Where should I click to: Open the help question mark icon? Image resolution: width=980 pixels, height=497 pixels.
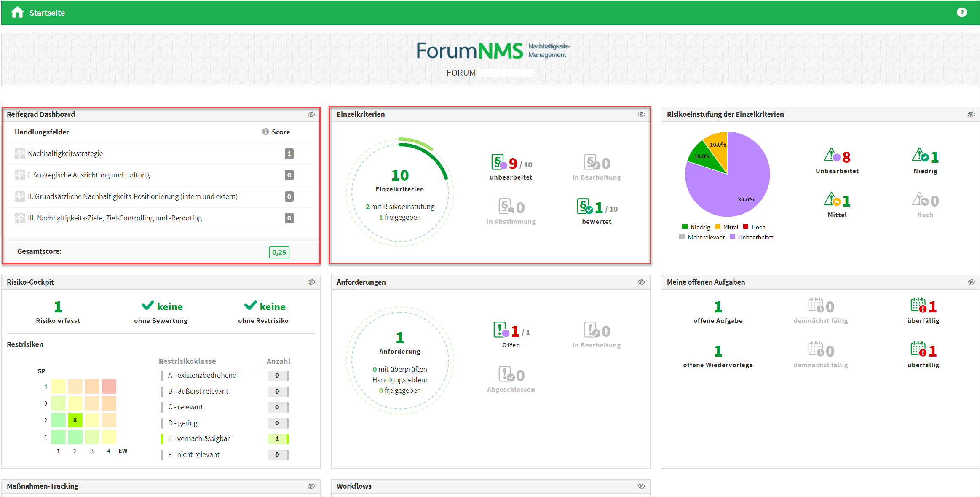tap(961, 13)
